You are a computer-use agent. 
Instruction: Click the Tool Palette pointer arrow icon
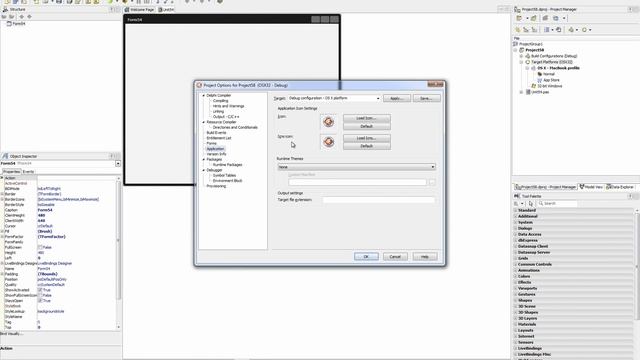pyautogui.click(x=531, y=203)
